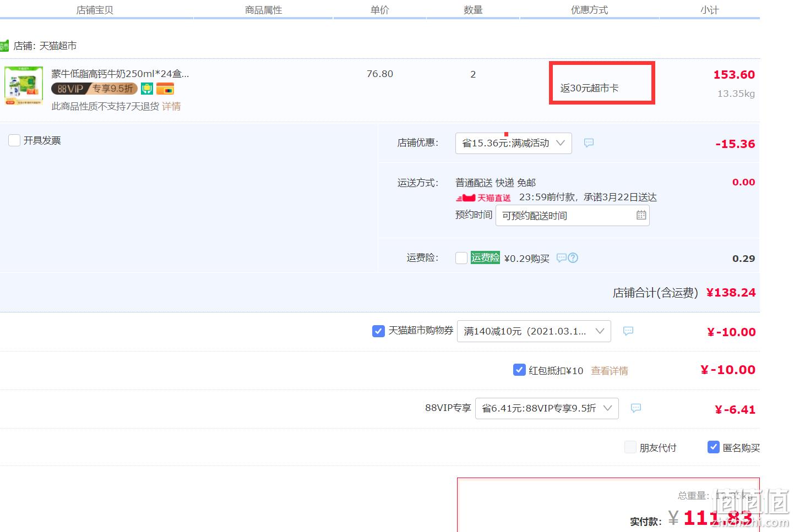Image resolution: width=794 pixels, height=532 pixels.
Task: Click the 店铺宝贝 column header
Action: click(95, 10)
